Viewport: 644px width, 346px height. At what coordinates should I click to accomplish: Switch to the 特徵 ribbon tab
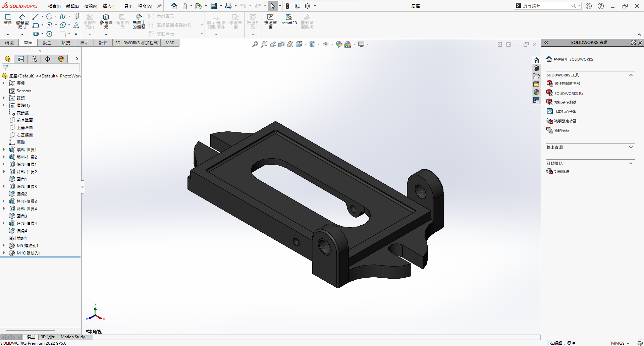[9, 43]
